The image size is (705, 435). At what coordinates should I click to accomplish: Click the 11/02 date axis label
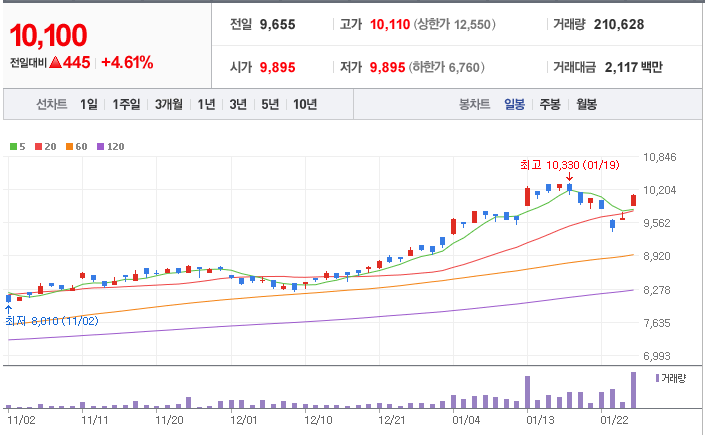(22, 420)
